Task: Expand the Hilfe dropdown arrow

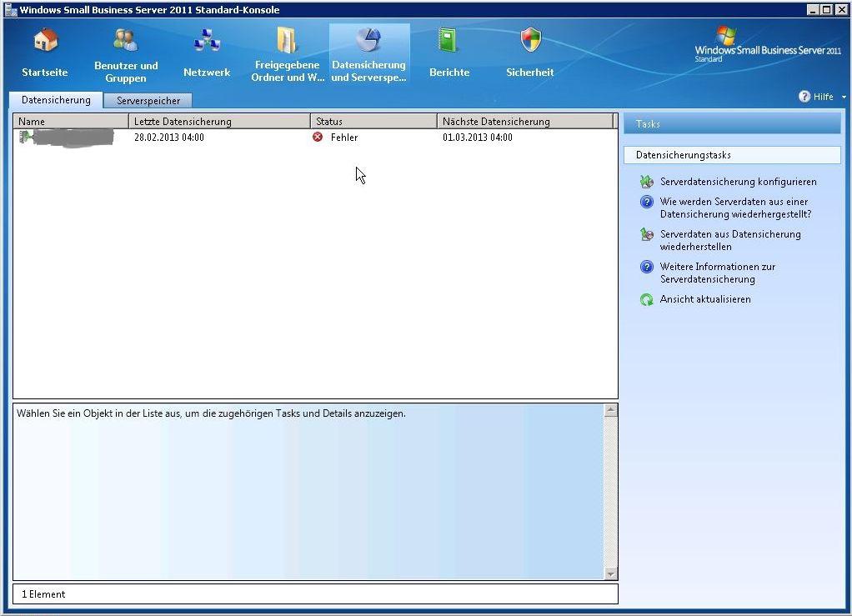Action: [844, 97]
